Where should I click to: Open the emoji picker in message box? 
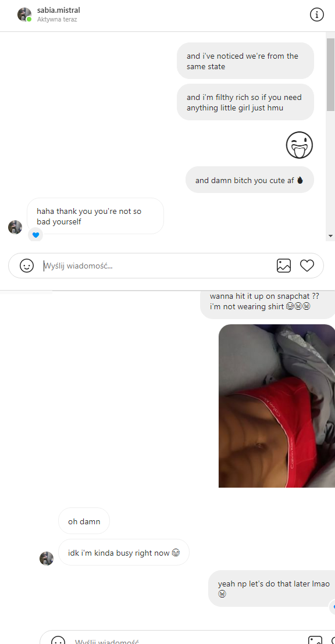tap(27, 266)
